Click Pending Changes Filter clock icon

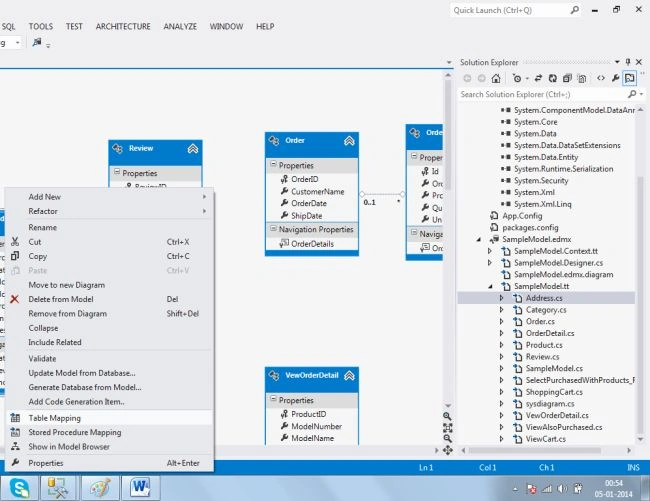[516, 78]
